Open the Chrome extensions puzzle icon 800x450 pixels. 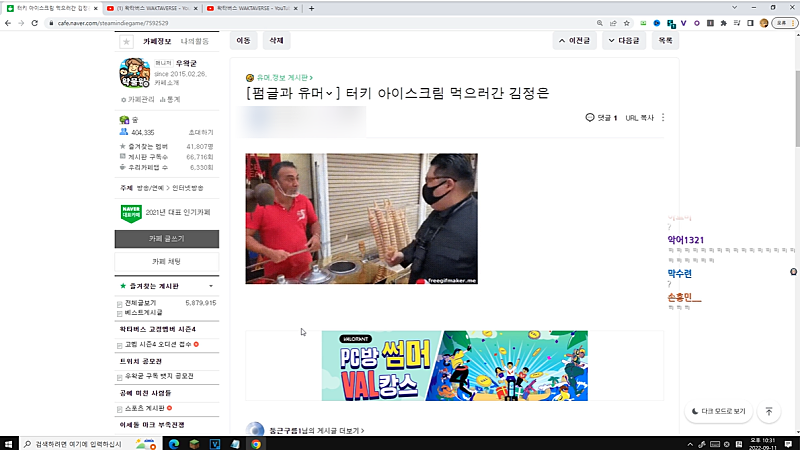(x=723, y=23)
